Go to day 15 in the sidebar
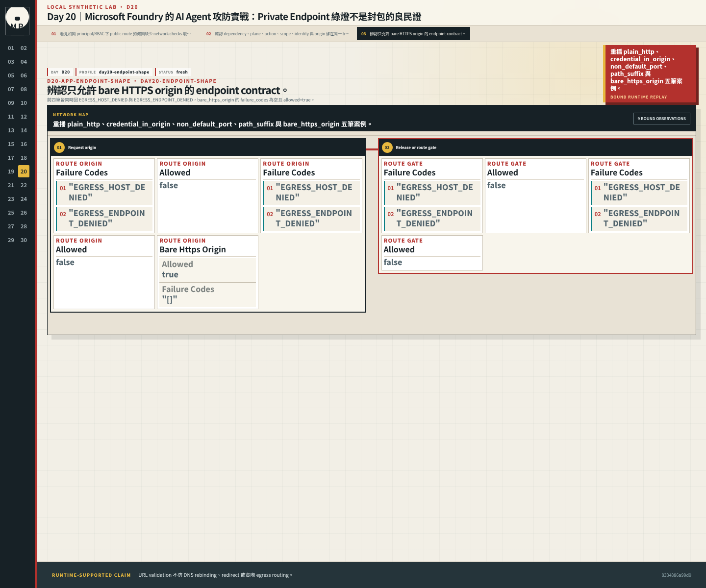This screenshot has height=588, width=706. click(x=11, y=144)
